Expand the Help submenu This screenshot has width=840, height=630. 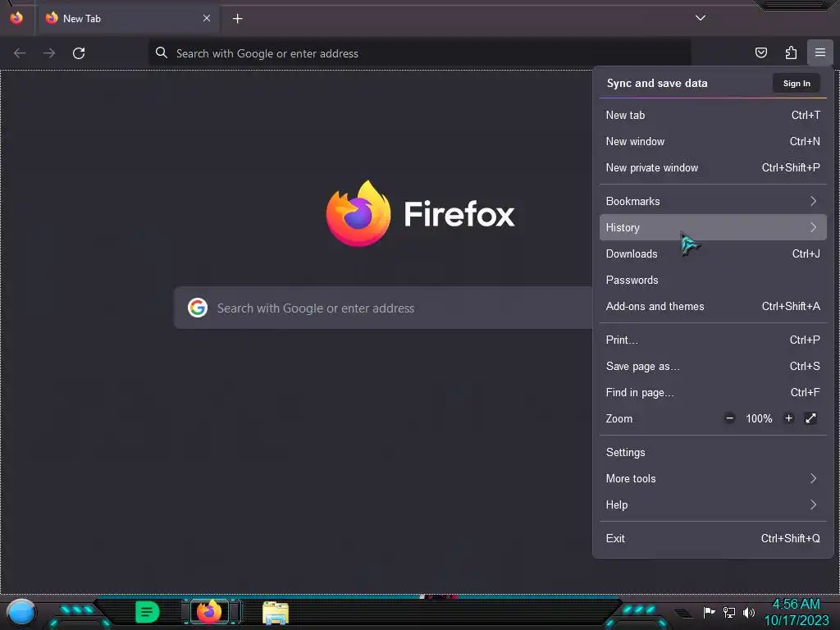pos(713,505)
